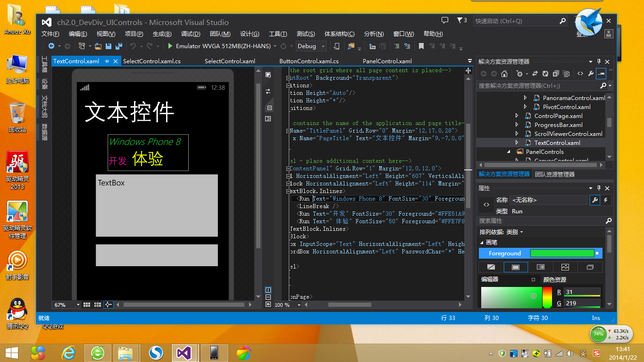Switch to ButtonControl.xaml.cs tab
Screen dimensions: 644x362
click(309, 61)
